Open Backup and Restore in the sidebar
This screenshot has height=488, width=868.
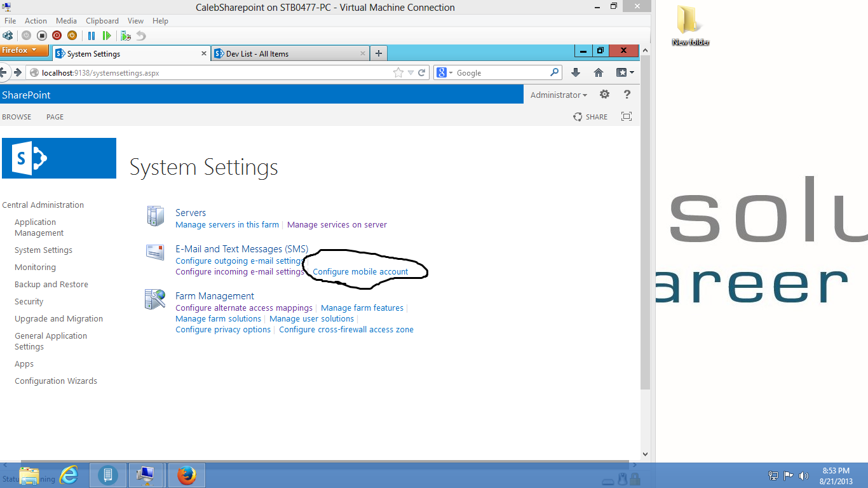[x=51, y=285]
